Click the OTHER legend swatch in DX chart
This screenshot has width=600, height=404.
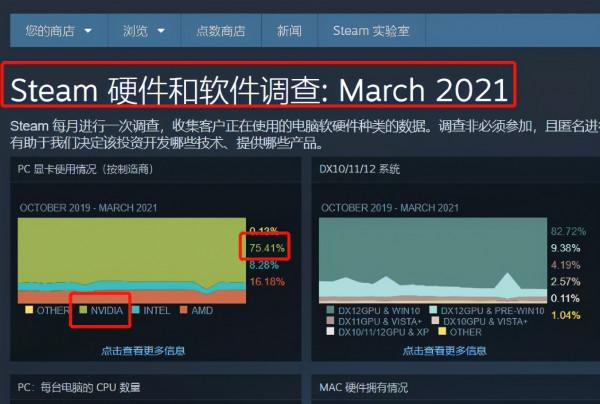click(x=442, y=331)
